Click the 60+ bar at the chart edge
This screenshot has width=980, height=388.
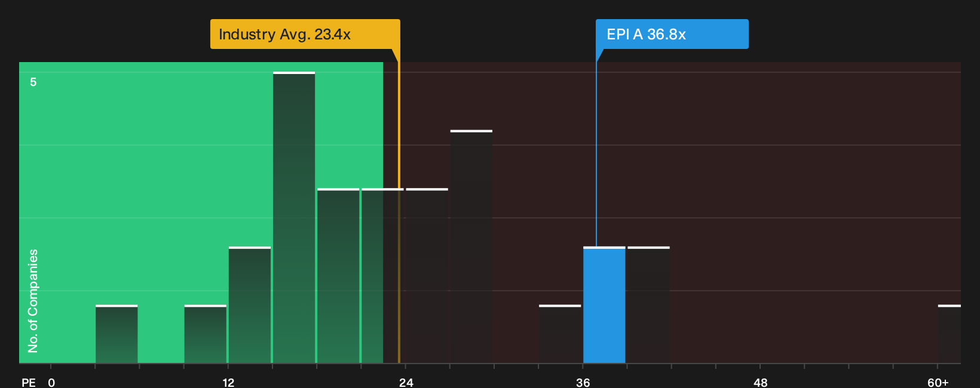[x=950, y=334]
